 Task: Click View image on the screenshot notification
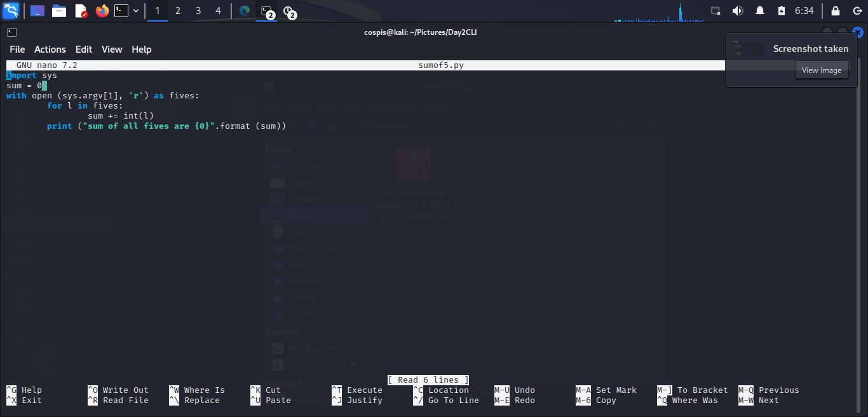[x=822, y=70]
